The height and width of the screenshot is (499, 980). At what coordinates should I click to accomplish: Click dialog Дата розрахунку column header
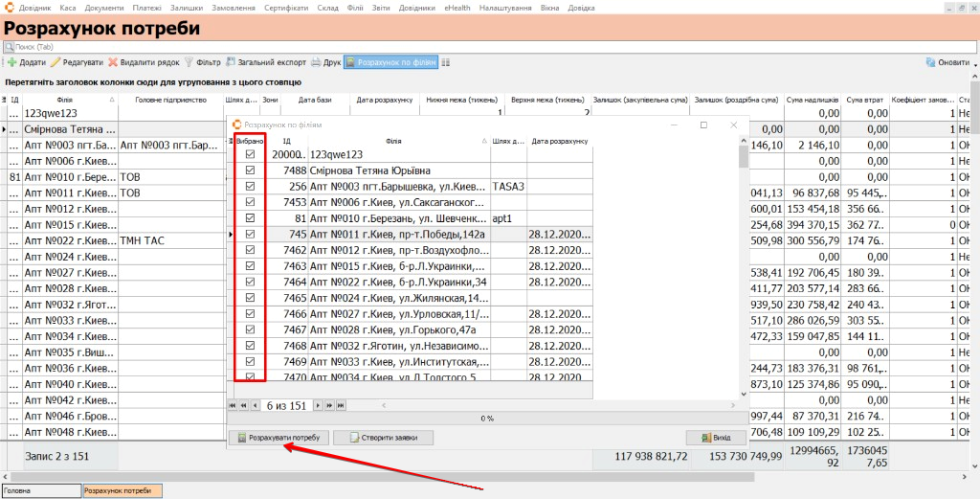coord(560,142)
